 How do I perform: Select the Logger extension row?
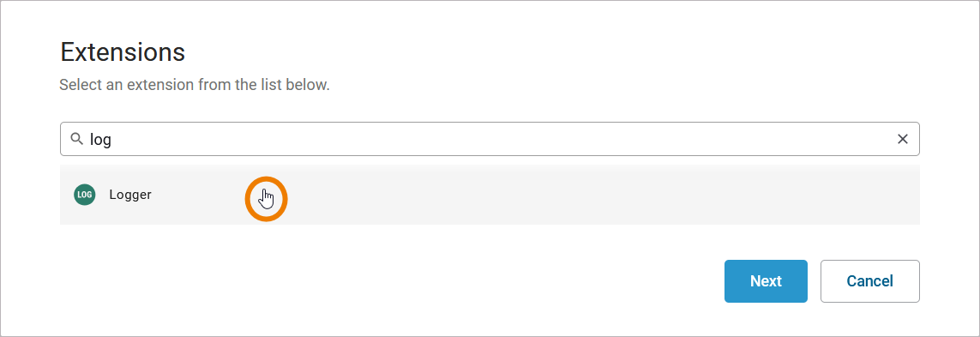[x=490, y=195]
